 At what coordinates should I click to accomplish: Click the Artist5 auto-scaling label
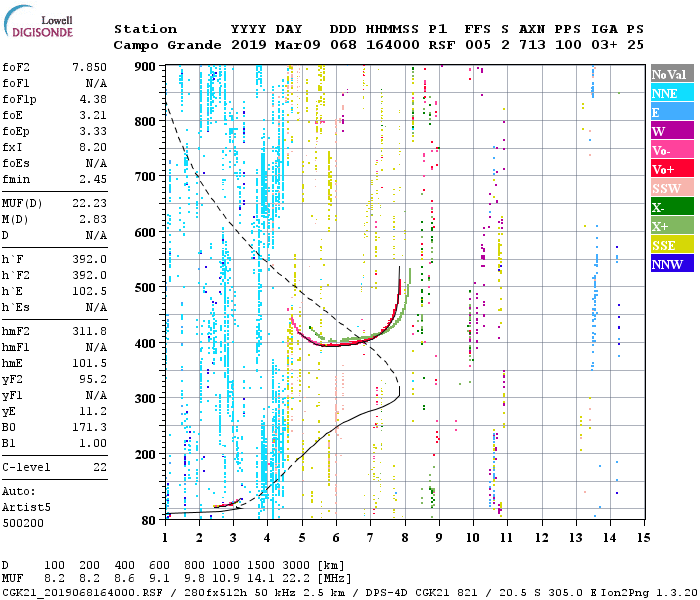[26, 508]
